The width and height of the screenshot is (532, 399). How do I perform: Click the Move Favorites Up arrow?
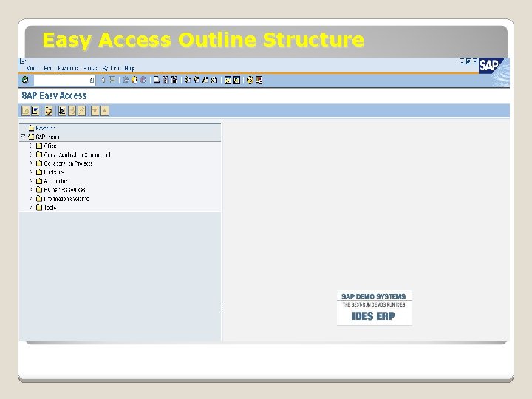pos(104,111)
